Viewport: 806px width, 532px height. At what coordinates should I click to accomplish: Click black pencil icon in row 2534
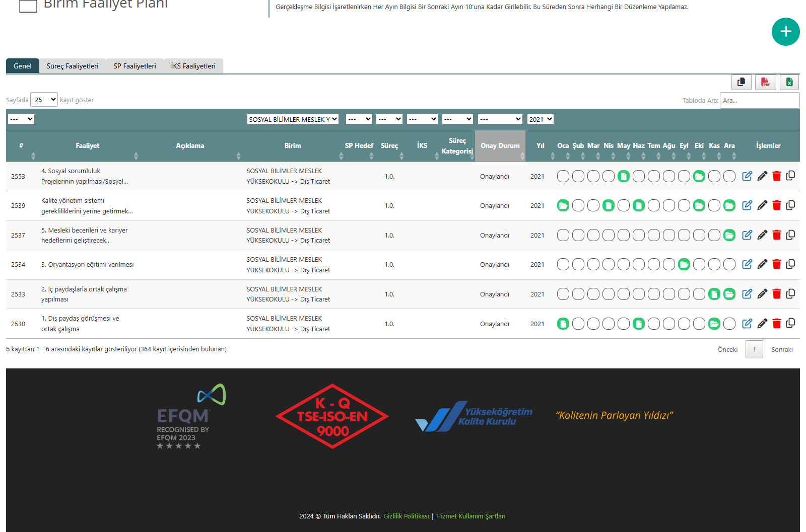click(762, 264)
